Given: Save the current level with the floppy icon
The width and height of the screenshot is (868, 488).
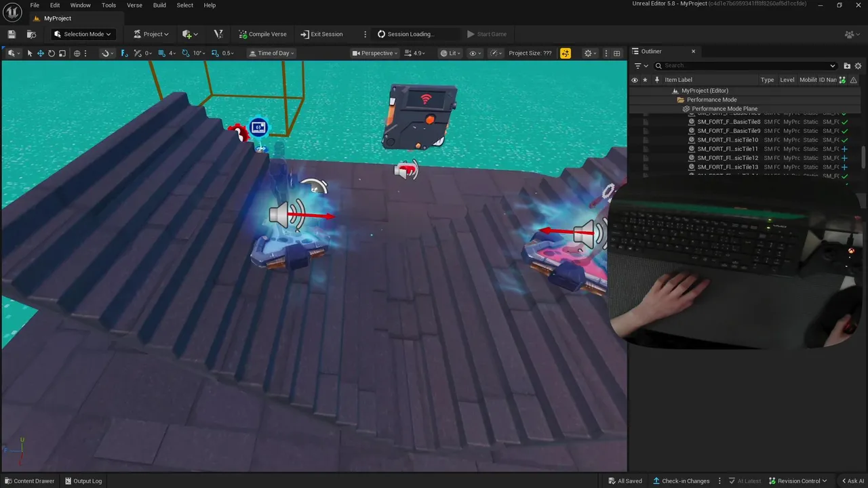Looking at the screenshot, I should [12, 34].
